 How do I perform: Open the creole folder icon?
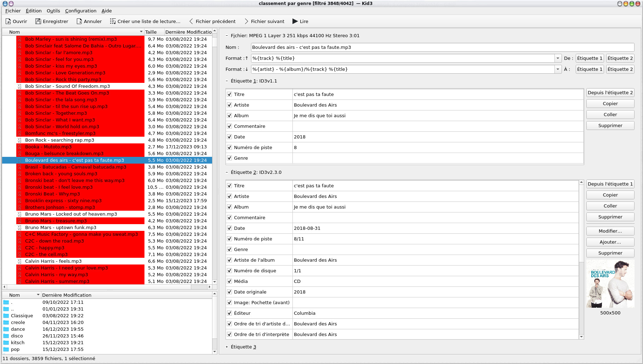6,322
